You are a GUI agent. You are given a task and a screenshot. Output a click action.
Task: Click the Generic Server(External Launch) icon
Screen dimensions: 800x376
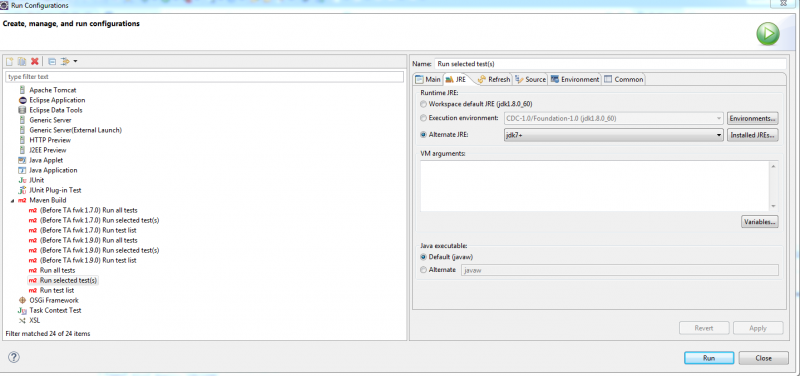22,130
